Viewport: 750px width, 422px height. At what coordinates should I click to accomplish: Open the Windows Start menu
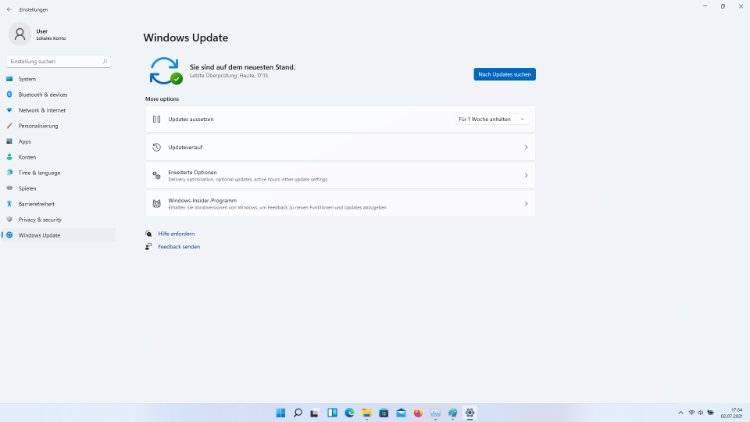tap(281, 413)
